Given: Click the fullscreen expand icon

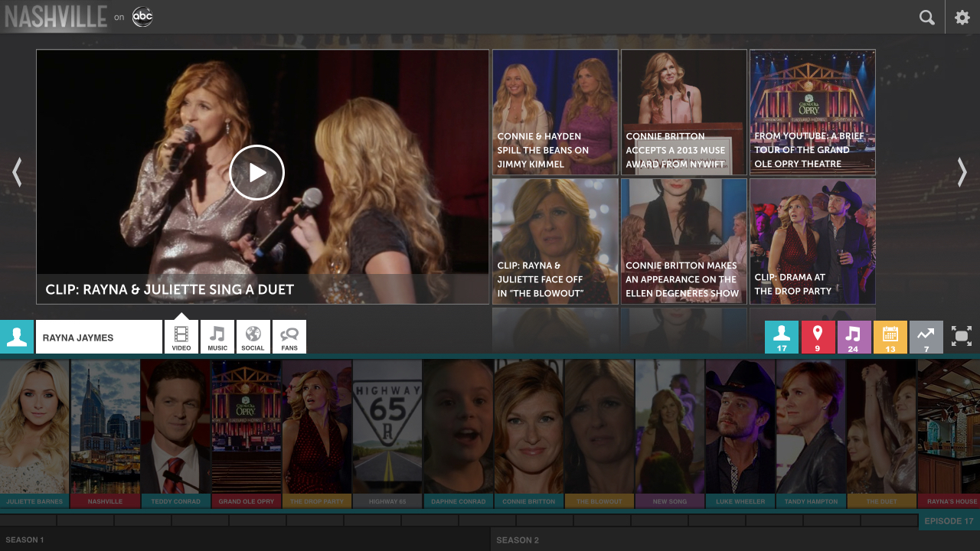Looking at the screenshot, I should 962,337.
